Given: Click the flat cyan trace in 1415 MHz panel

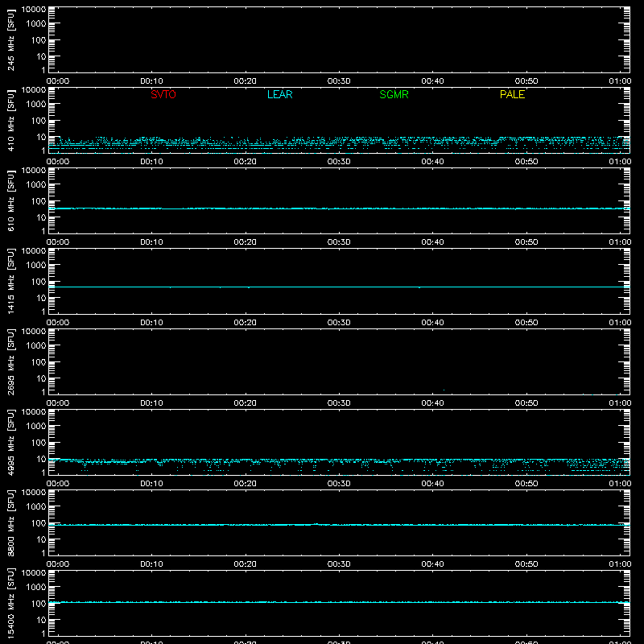Looking at the screenshot, I should 339,287.
